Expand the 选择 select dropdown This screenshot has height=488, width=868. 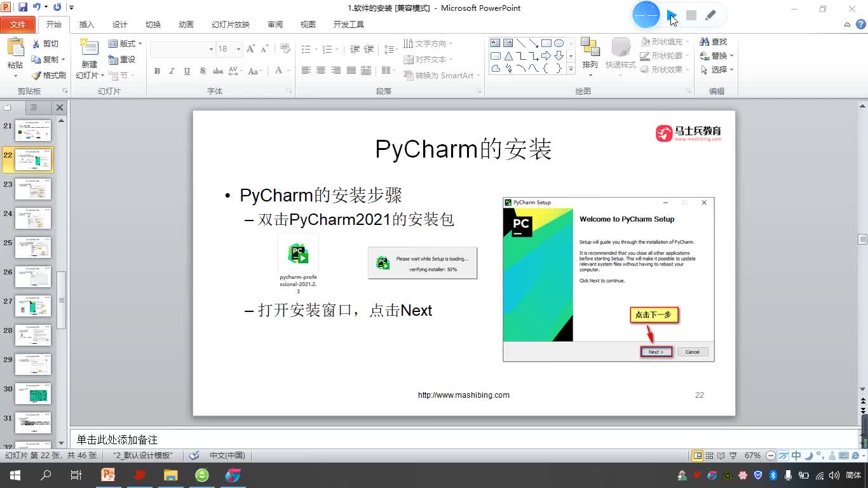(x=732, y=70)
